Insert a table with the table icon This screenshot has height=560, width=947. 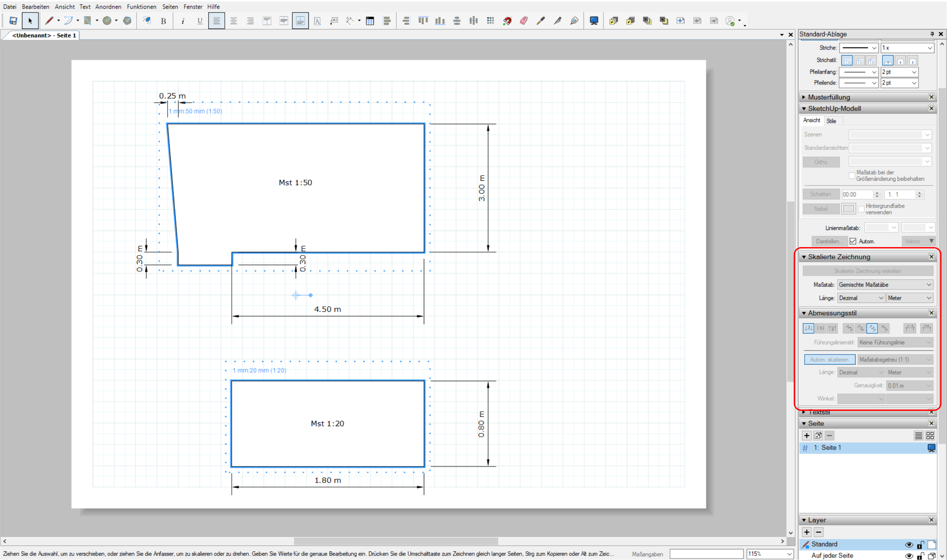point(370,21)
